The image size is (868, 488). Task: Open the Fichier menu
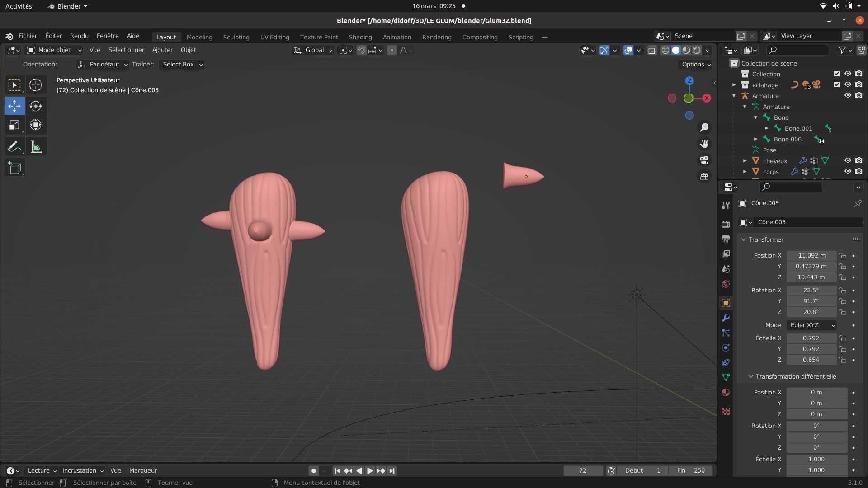point(28,36)
